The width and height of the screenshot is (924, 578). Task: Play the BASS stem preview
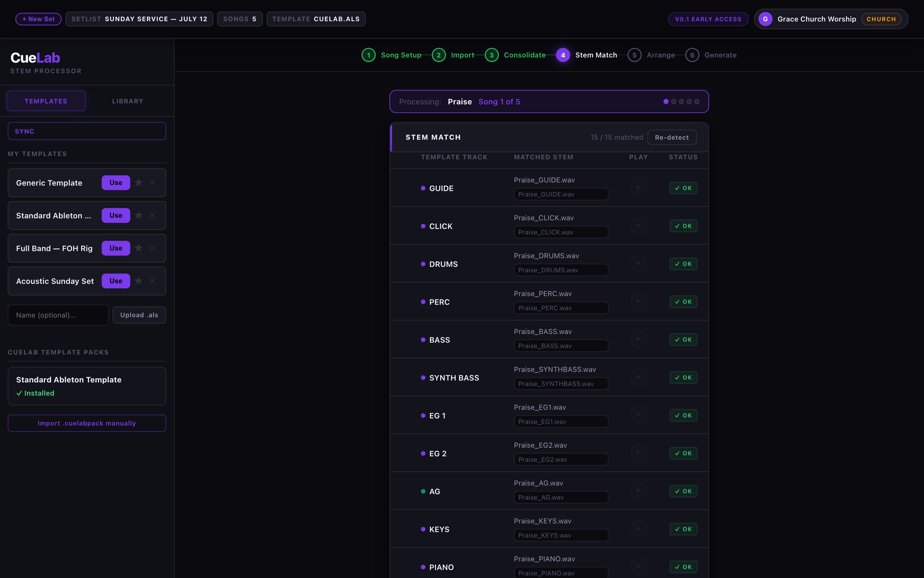click(638, 339)
